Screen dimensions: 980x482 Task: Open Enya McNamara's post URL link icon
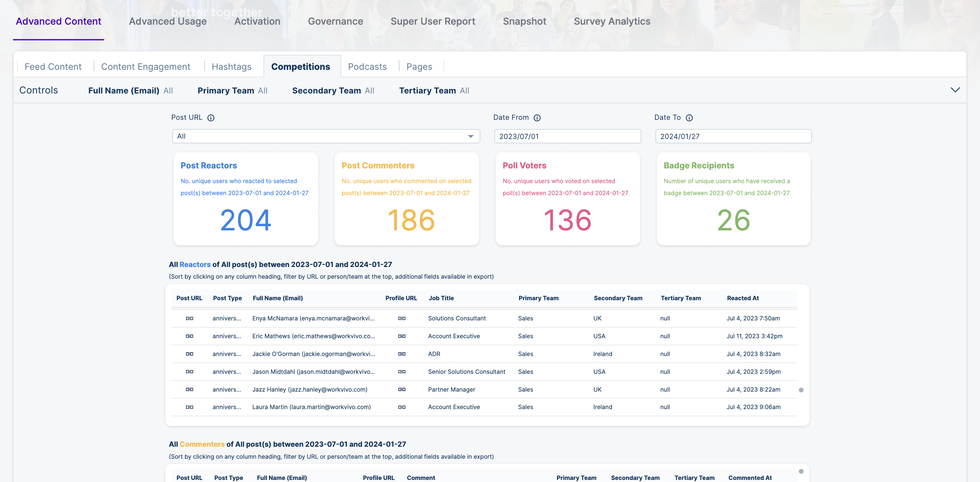tap(190, 318)
